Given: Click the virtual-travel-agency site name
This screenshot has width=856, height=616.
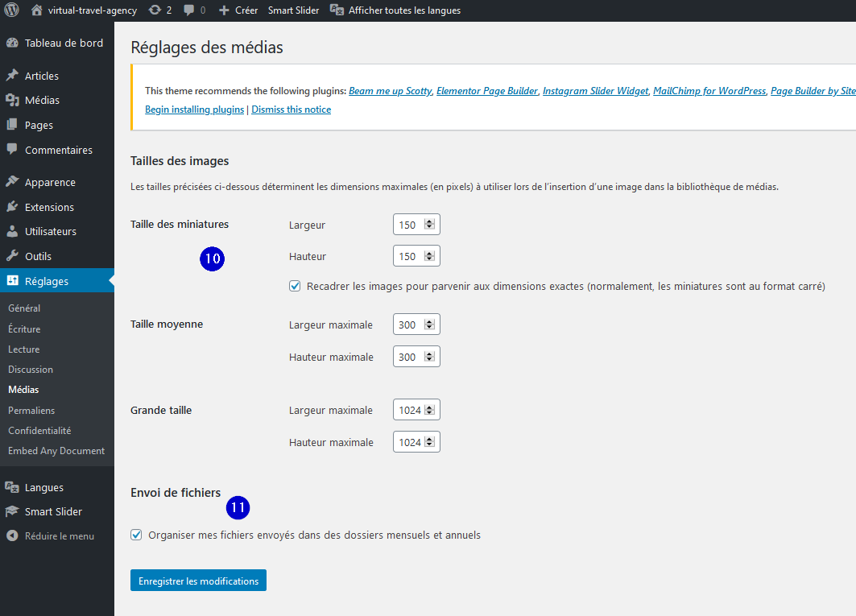Looking at the screenshot, I should point(93,10).
